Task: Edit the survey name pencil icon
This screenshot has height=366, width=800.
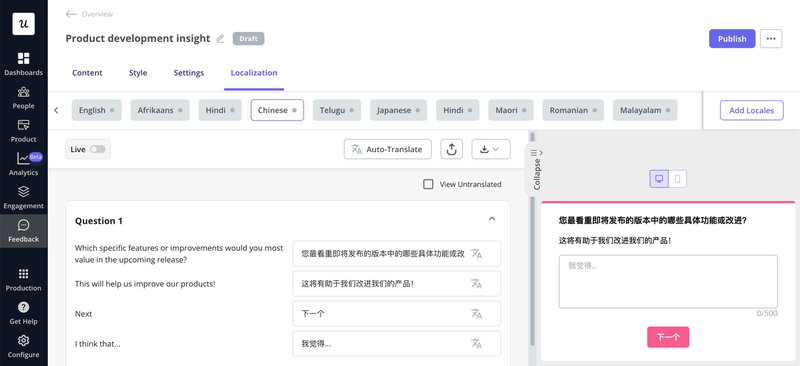Action: (220, 39)
